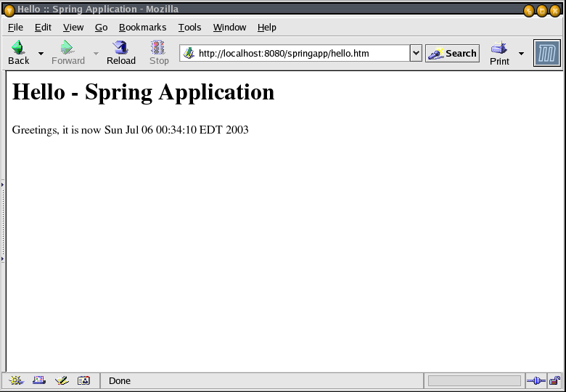Open the Window menu
This screenshot has width=566, height=392.
[x=229, y=28]
